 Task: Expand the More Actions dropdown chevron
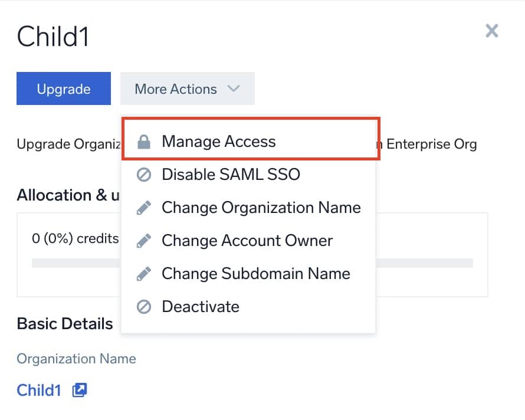234,88
